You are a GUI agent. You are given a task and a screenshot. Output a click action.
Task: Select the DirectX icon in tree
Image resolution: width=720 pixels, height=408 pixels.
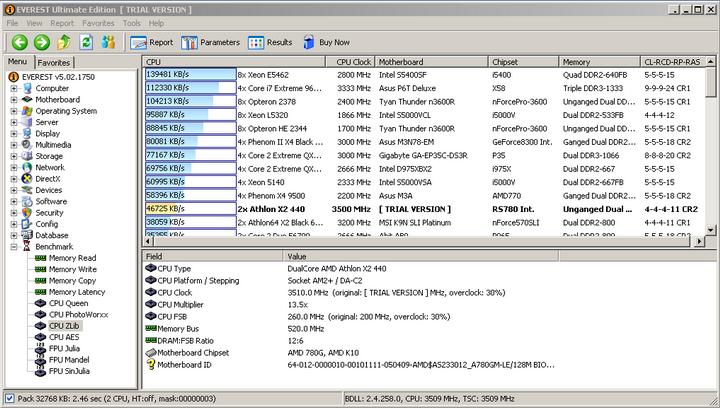point(27,179)
